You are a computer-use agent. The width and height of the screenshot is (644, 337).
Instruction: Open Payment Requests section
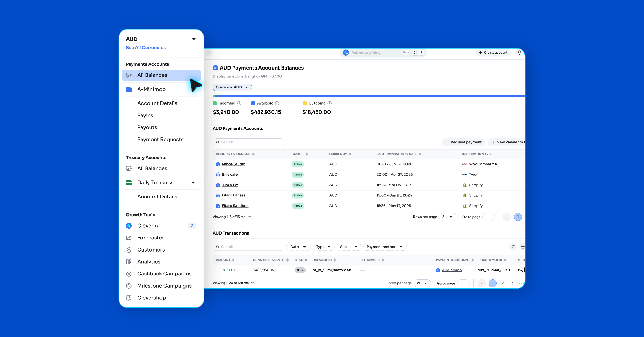160,140
